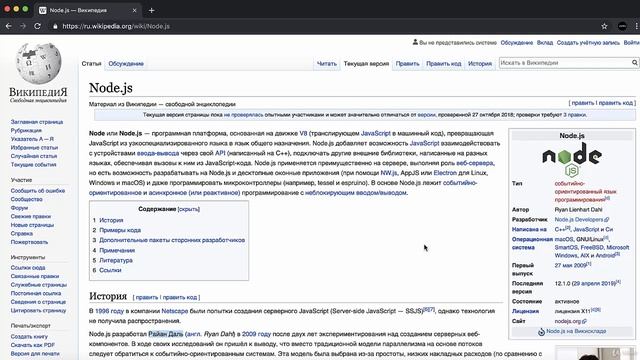Open Сообщить об ошибке in sidebar
The image size is (640, 360).
[38, 191]
